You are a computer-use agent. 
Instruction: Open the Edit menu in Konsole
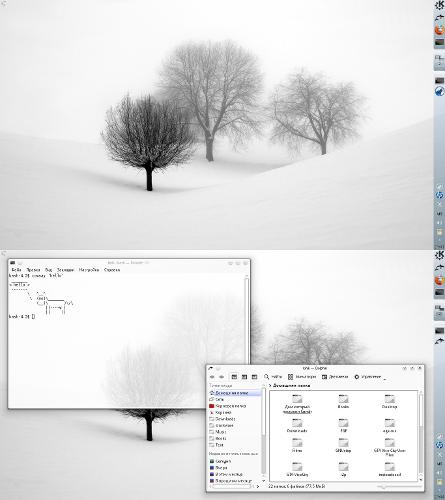point(33,270)
